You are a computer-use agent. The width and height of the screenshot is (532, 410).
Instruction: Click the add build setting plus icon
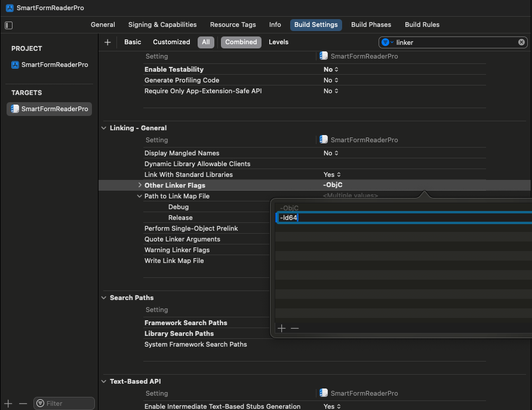(107, 42)
